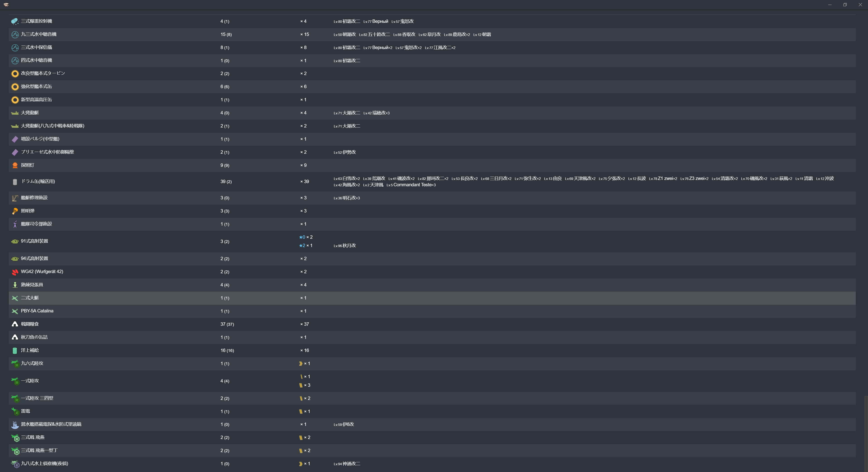Click the ration icon beside 戦闘糧食
868x472 pixels.
(14, 324)
